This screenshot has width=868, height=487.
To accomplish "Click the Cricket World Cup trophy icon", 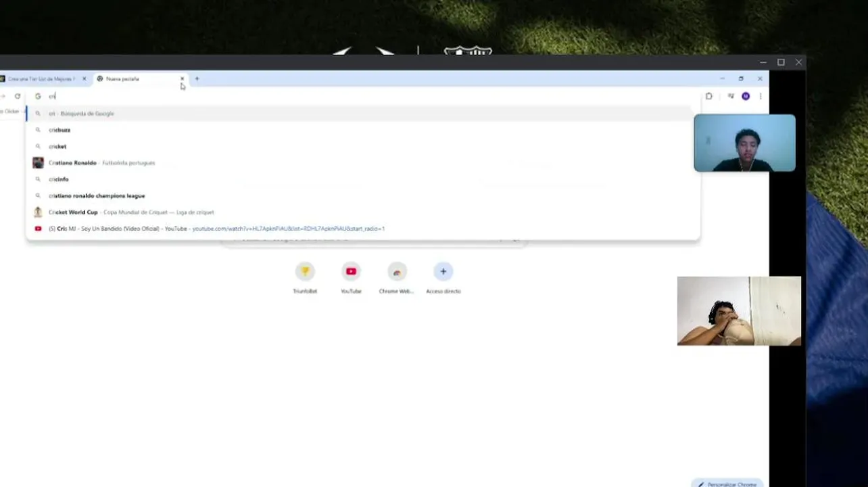I will pos(38,212).
